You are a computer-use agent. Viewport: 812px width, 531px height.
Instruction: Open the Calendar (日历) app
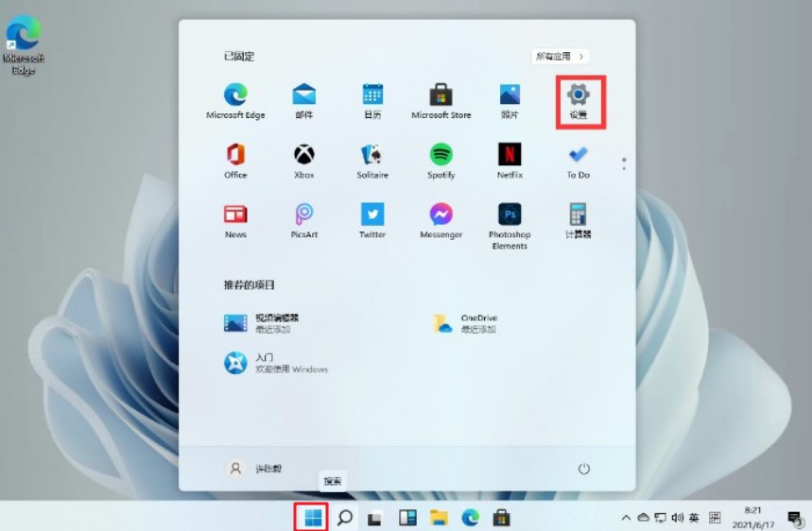(x=372, y=101)
